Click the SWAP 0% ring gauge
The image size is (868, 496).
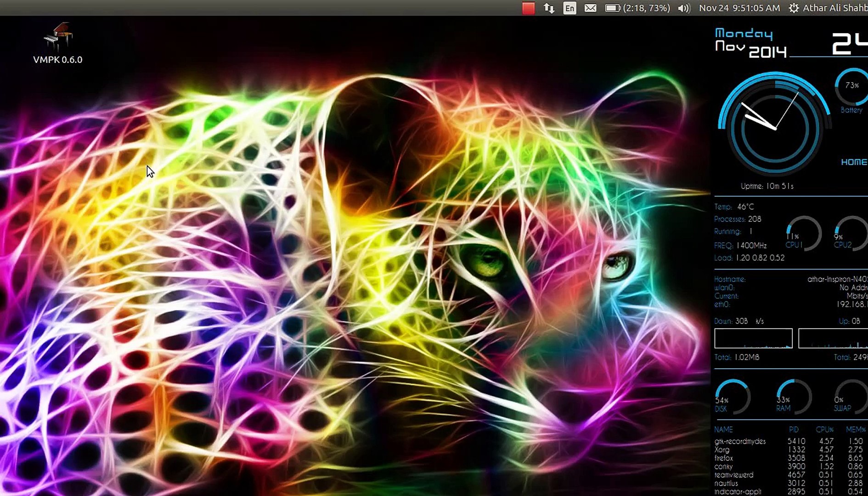[851, 397]
